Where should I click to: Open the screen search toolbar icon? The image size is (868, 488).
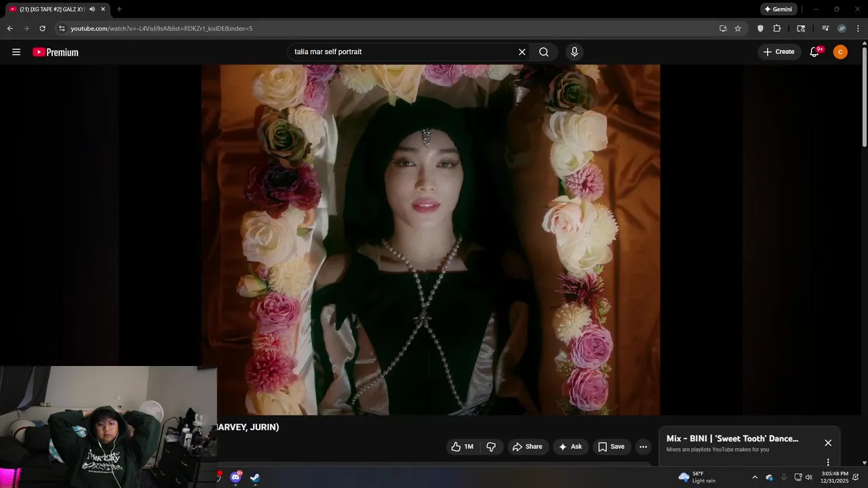[801, 28]
